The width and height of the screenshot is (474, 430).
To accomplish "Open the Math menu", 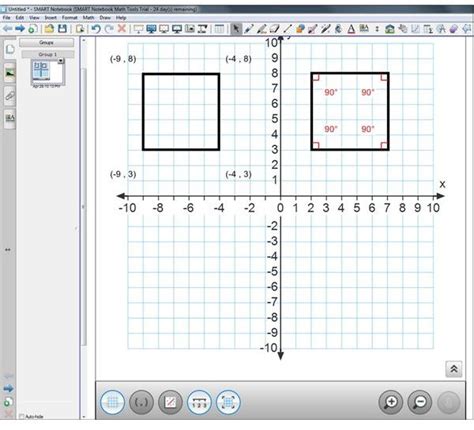I will [x=88, y=18].
